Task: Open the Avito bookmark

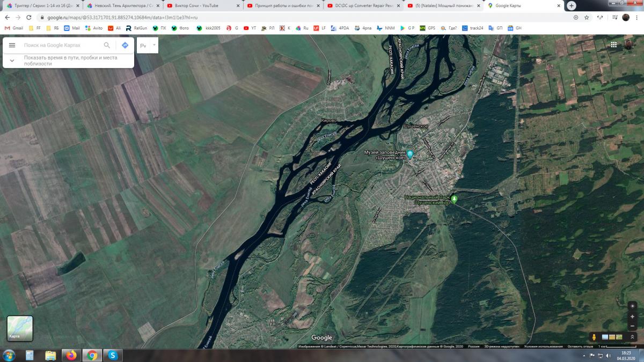Action: 94,28
